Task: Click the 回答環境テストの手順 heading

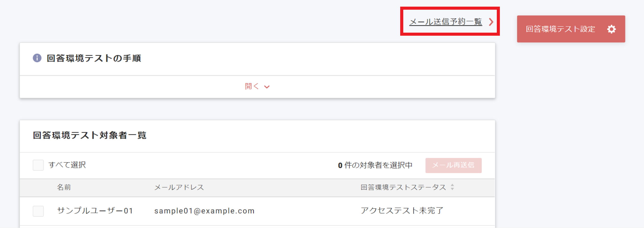Action: click(x=94, y=58)
